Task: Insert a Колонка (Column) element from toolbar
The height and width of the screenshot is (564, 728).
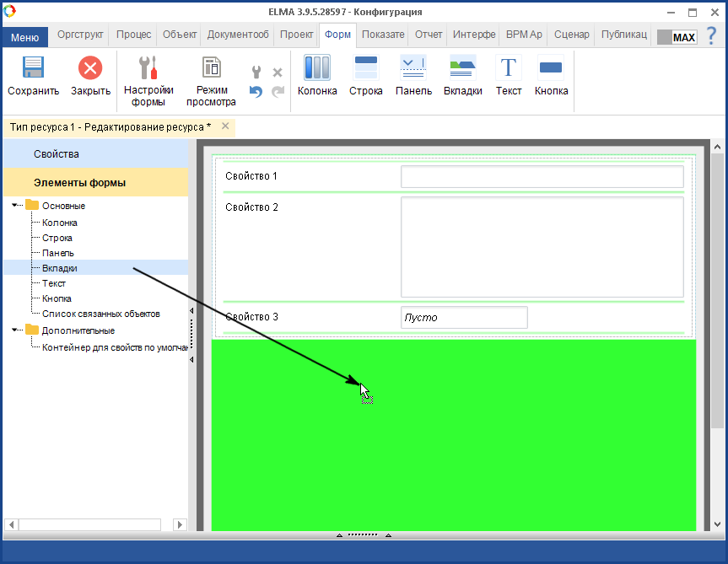Action: (317, 69)
